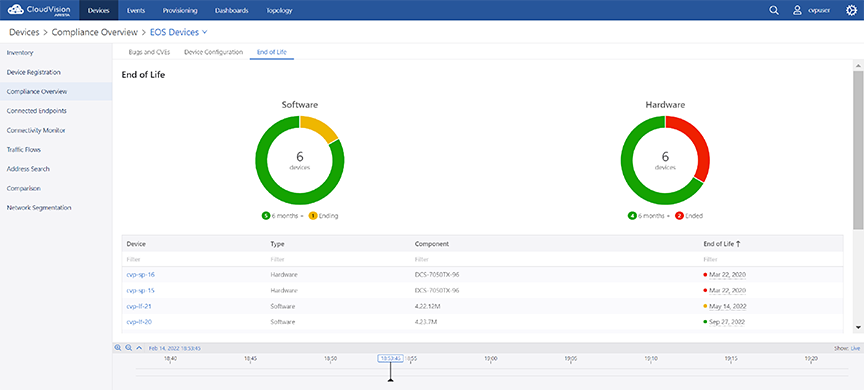864x390 pixels.
Task: Click the End of Life filter field
Action: click(771, 259)
